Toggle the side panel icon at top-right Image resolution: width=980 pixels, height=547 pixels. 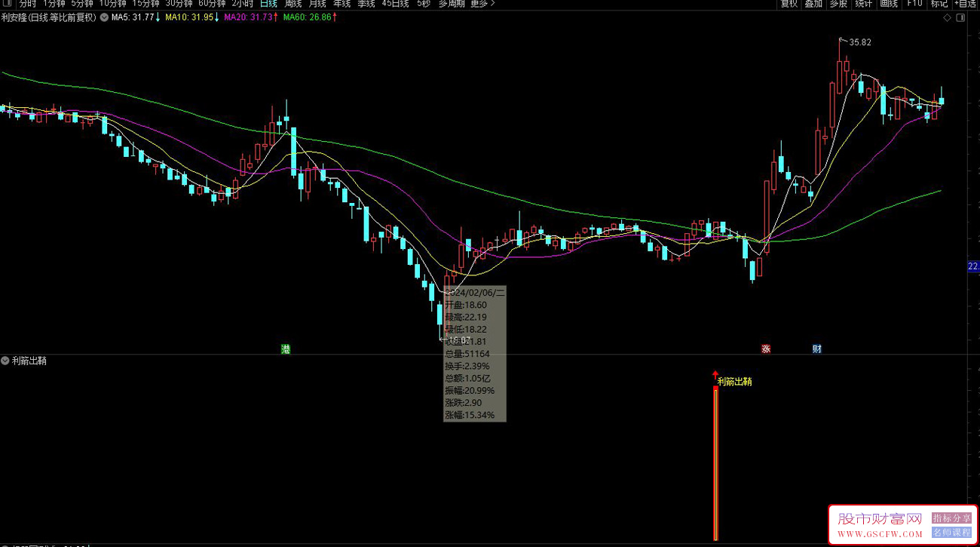pyautogui.click(x=961, y=17)
